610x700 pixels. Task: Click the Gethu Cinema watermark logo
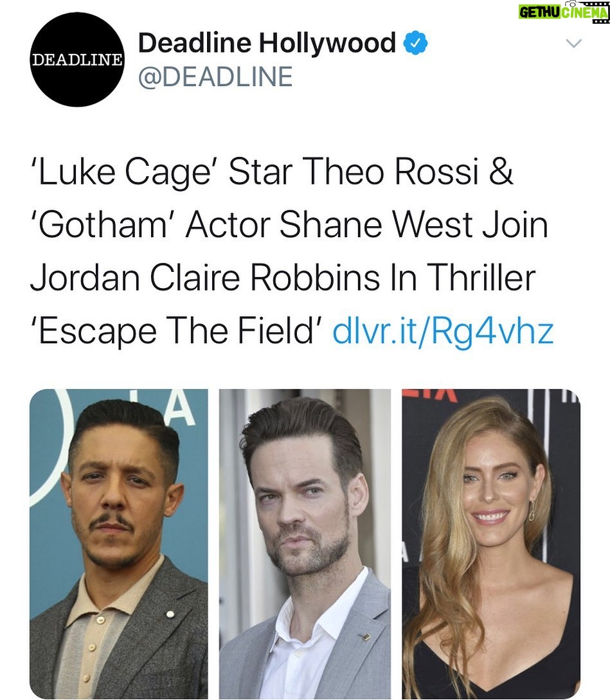[564, 12]
